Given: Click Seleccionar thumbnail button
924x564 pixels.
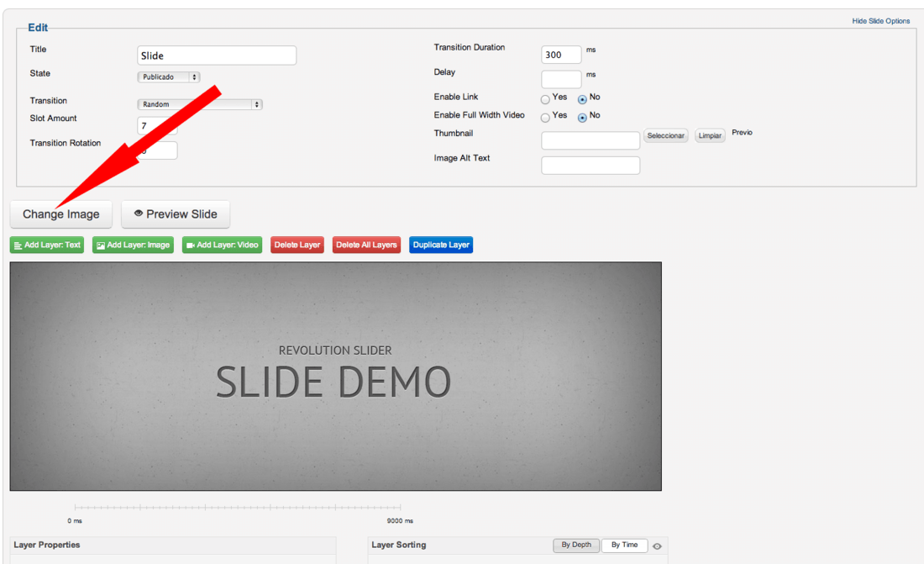Looking at the screenshot, I should pos(666,135).
